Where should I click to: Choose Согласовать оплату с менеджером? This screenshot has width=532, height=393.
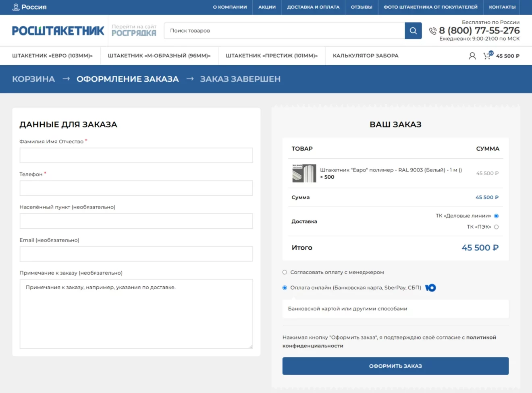[x=285, y=272]
